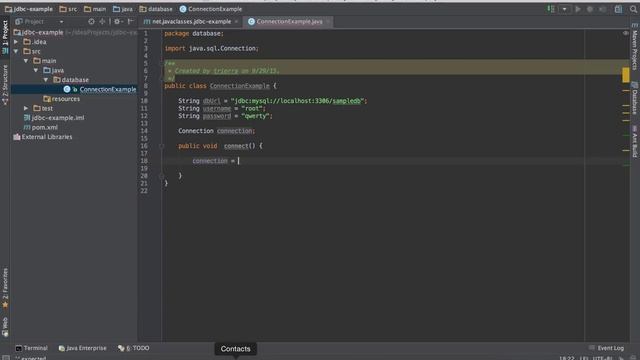Image resolution: width=640 pixels, height=360 pixels.
Task: Open the 2: Favorites side tab
Action: click(5, 288)
